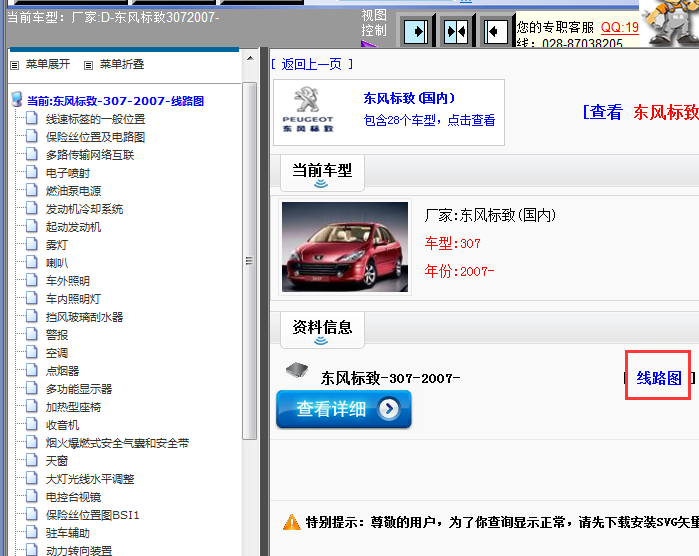Image resolution: width=699 pixels, height=556 pixels.
Task: Click the split-both-panes view control icon
Action: 456,31
